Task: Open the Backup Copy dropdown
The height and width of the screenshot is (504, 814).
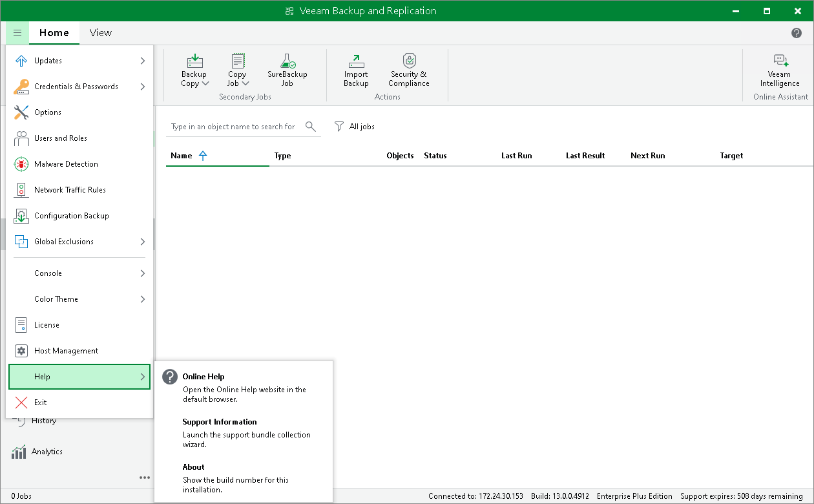Action: coord(194,70)
